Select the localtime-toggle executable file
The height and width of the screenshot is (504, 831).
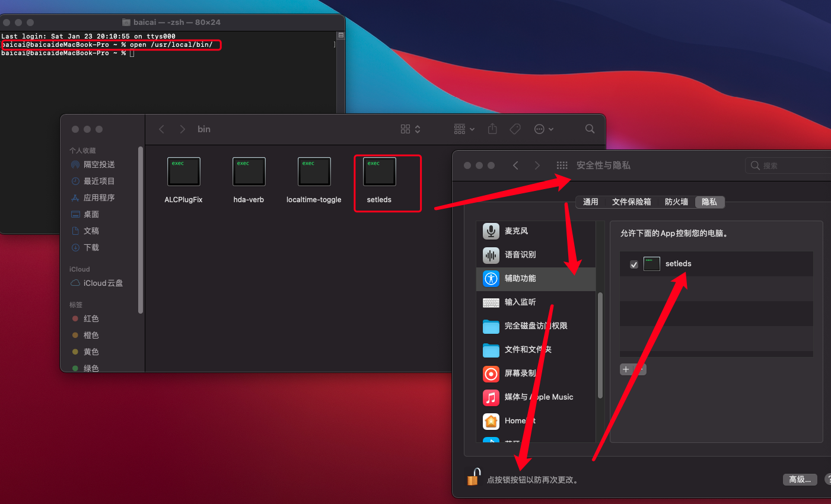(314, 172)
